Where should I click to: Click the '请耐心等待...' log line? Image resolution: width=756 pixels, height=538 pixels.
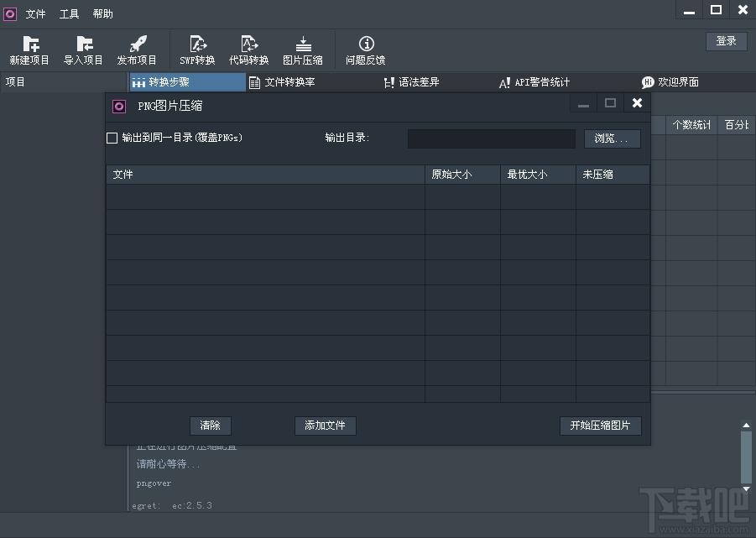[168, 464]
